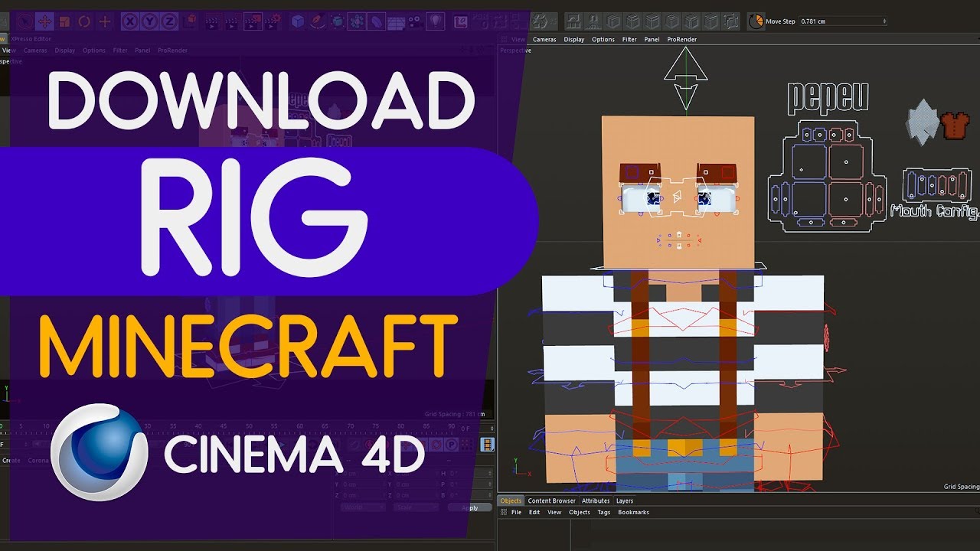This screenshot has width=980, height=551.
Task: Switch to the Layers tab
Action: point(625,500)
